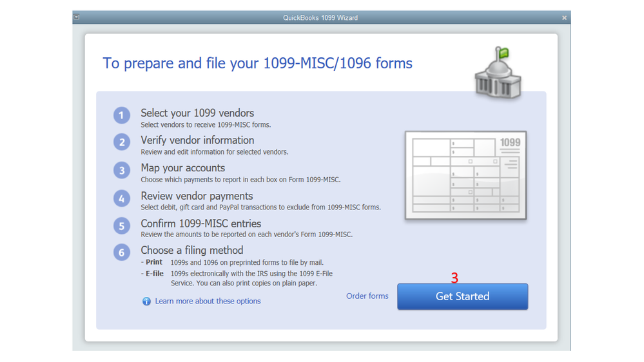The height and width of the screenshot is (362, 644).
Task: Click the 'Print' filing option label
Action: click(x=154, y=262)
